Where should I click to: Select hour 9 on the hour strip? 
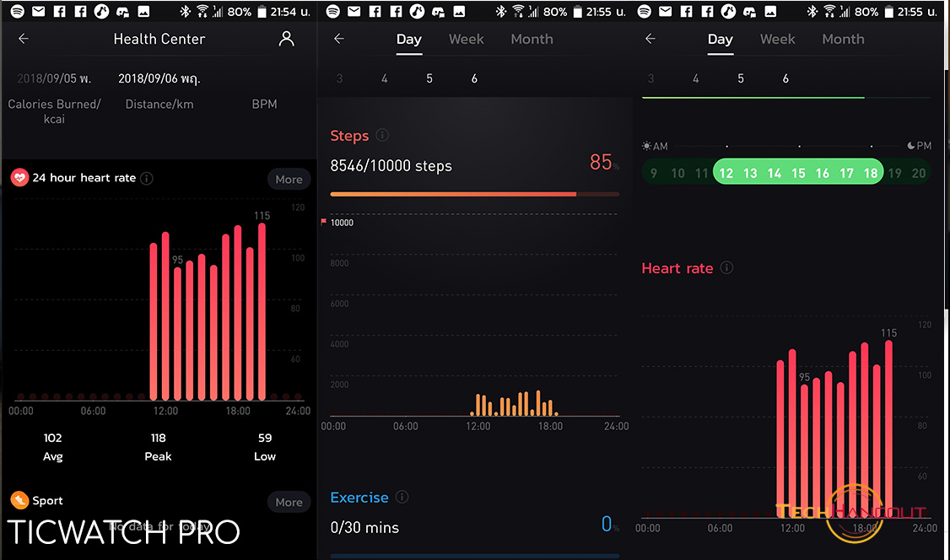coord(654,173)
